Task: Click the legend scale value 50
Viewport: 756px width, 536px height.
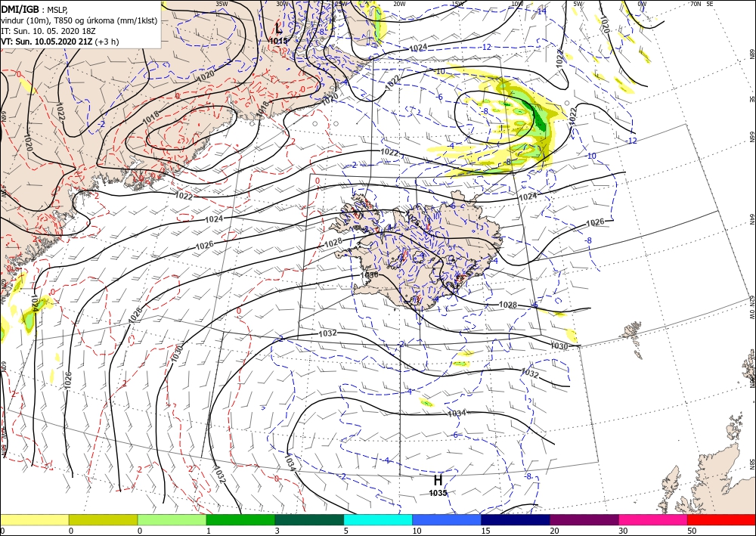Action: click(x=692, y=531)
